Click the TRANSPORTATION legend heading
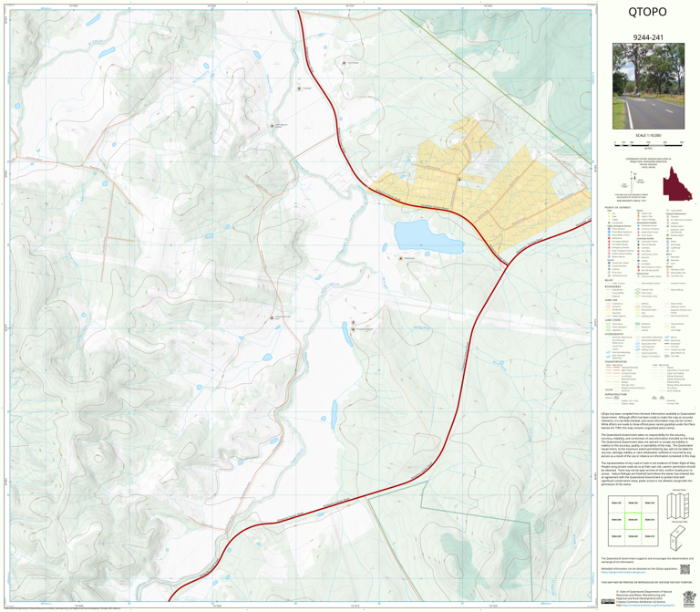700x612 pixels. pyautogui.click(x=616, y=362)
